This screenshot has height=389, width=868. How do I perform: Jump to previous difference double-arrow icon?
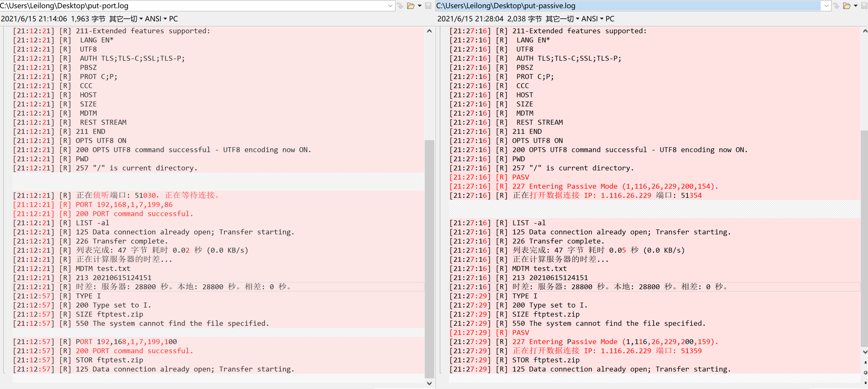(865, 362)
